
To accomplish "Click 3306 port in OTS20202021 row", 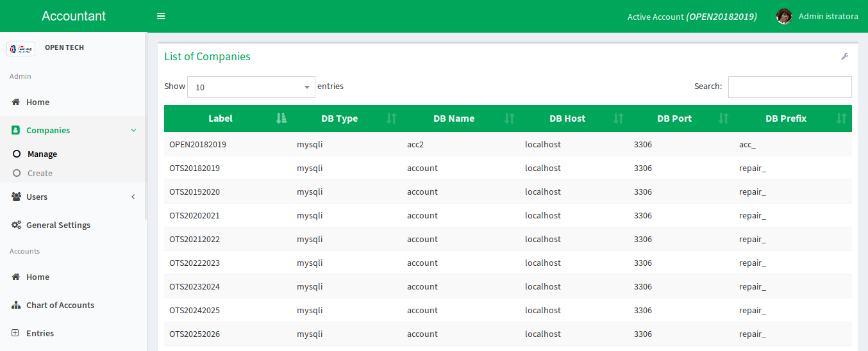I will [643, 215].
